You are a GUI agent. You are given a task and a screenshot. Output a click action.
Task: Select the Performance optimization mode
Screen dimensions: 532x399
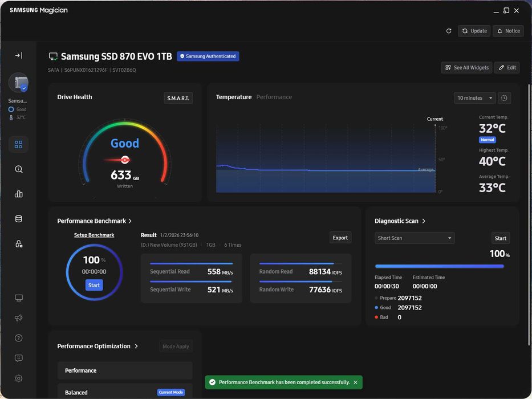pos(125,370)
